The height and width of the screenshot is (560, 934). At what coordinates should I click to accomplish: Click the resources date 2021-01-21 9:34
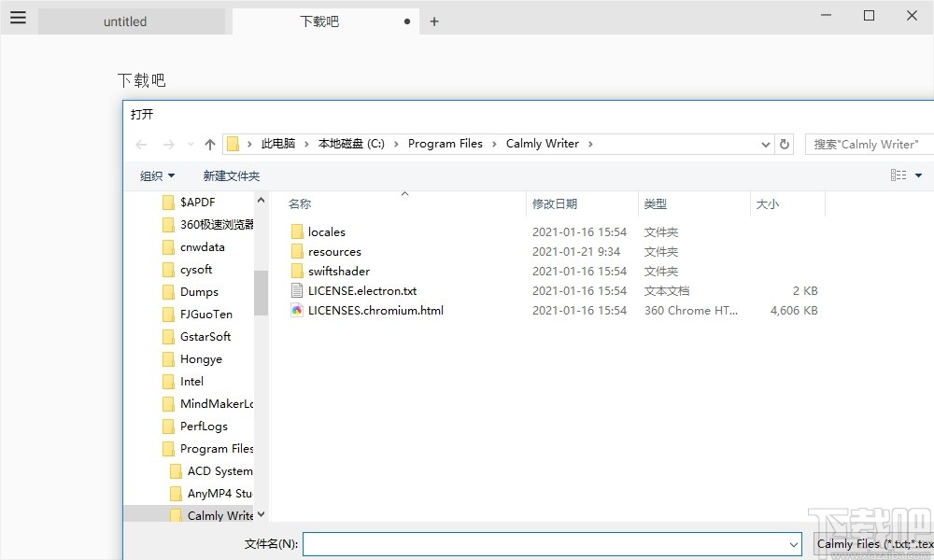tap(576, 252)
